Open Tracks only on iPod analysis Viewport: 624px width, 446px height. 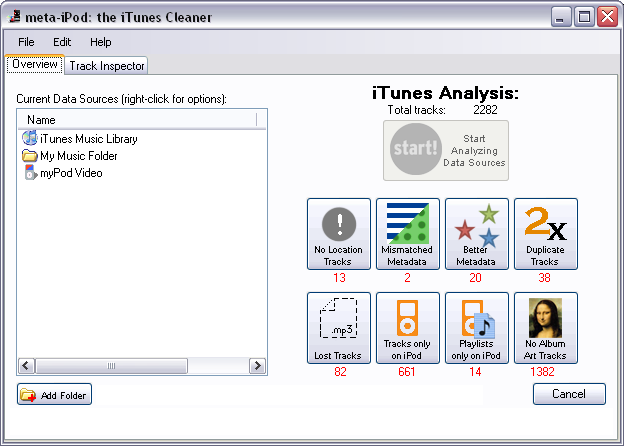tap(408, 328)
